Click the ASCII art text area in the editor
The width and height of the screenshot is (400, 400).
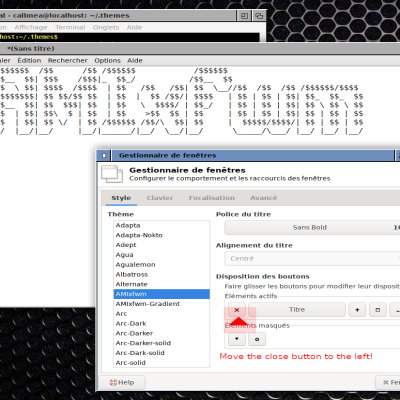[181, 101]
